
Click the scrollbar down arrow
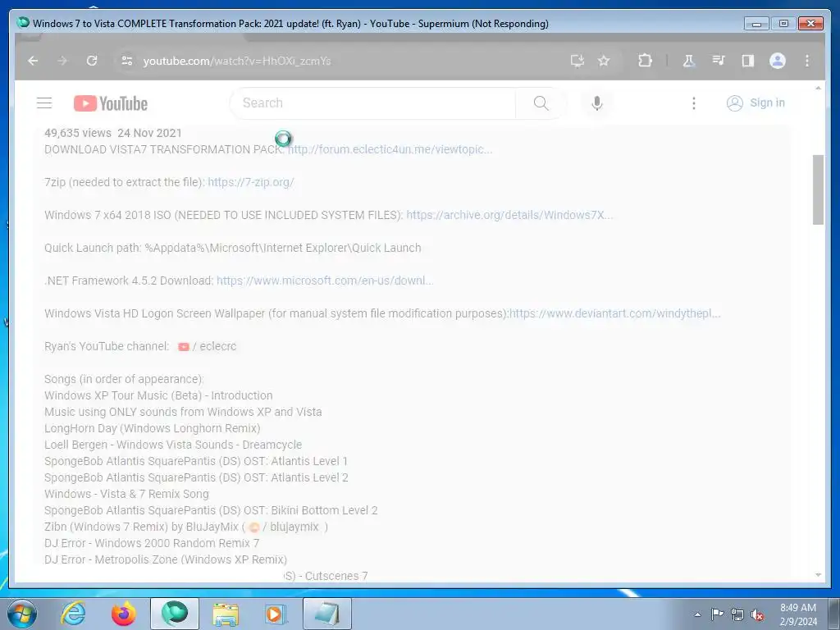point(818,575)
